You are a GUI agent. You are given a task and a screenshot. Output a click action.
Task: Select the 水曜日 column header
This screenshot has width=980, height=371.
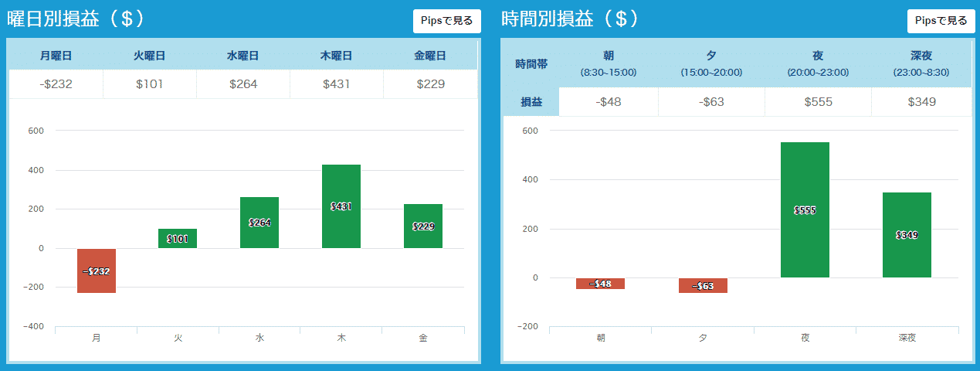pyautogui.click(x=242, y=56)
